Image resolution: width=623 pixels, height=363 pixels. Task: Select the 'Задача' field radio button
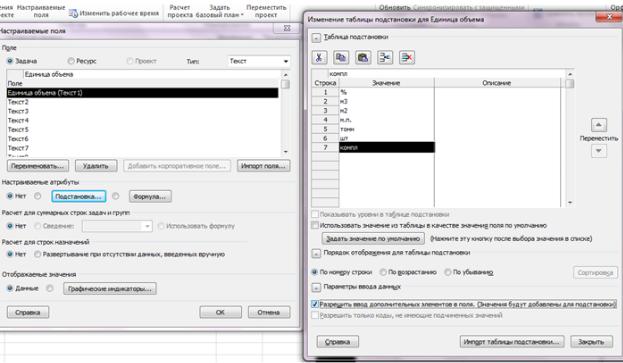pos(10,61)
